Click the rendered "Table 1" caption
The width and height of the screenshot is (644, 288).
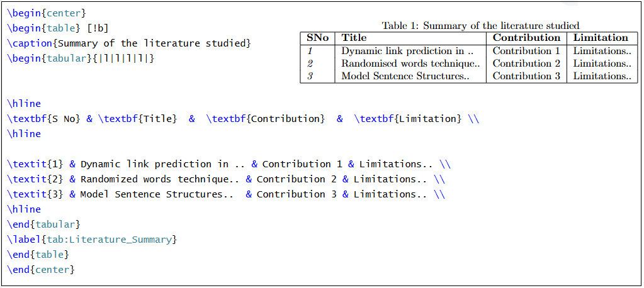(x=480, y=26)
